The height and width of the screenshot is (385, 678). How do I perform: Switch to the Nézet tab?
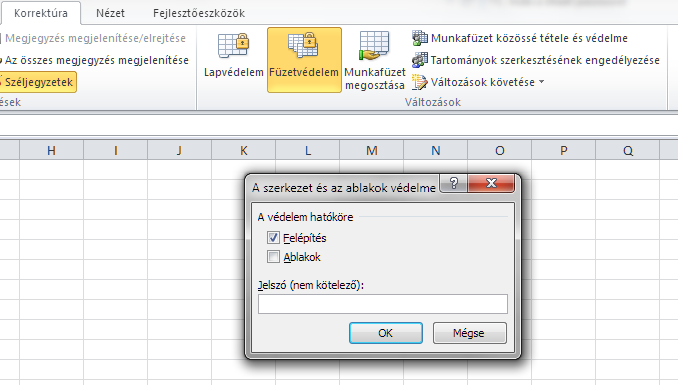(110, 13)
